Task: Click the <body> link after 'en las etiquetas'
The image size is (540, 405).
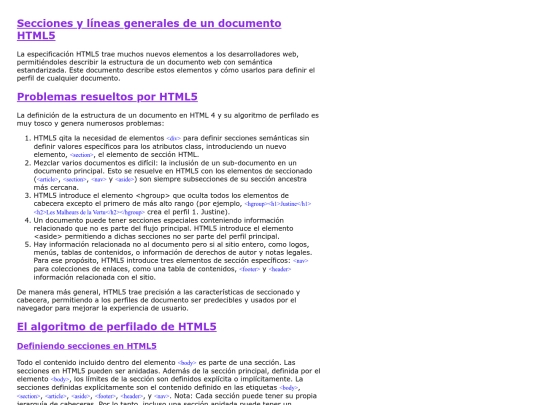Action: coord(289,388)
